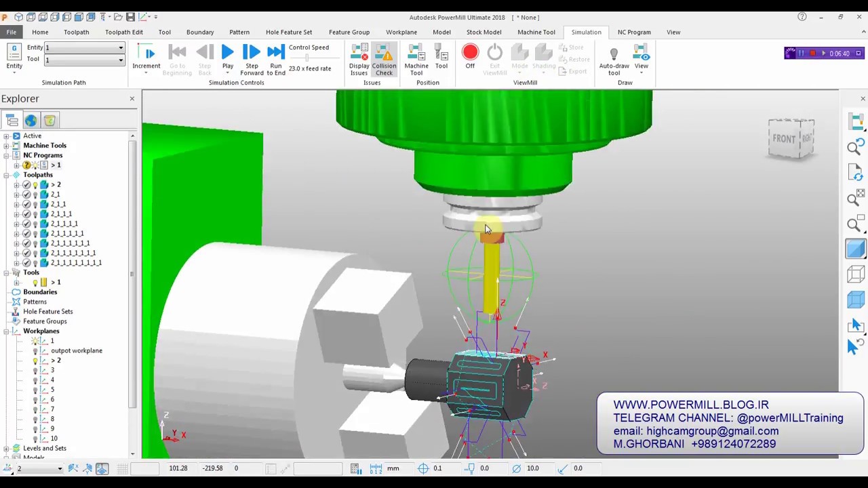The image size is (868, 488).
Task: Expand the Levels and Sets node
Action: pyautogui.click(x=6, y=449)
